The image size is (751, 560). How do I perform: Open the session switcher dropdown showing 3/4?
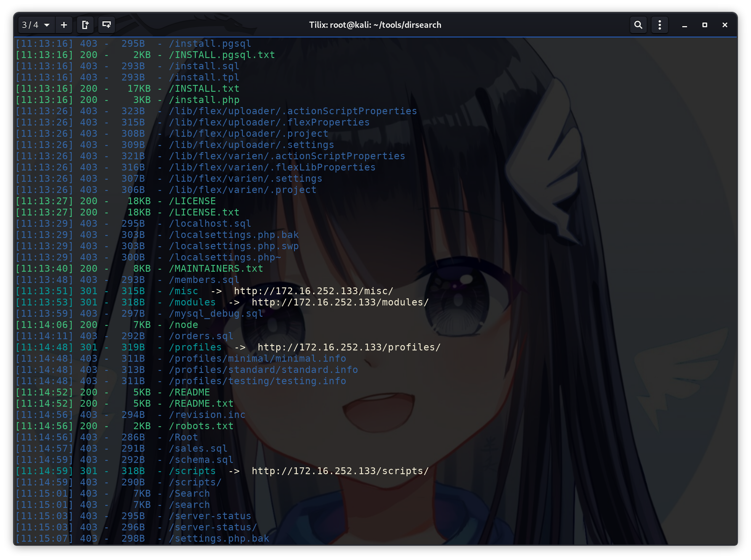click(36, 25)
